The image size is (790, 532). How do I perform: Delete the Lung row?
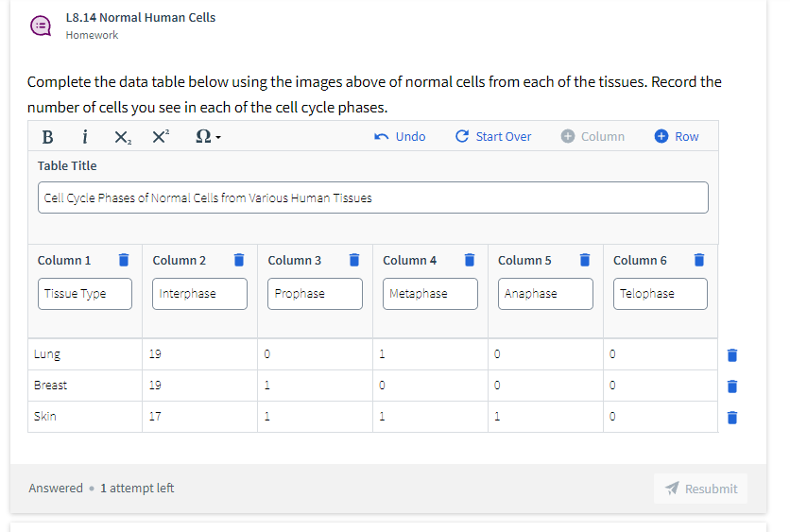[731, 355]
